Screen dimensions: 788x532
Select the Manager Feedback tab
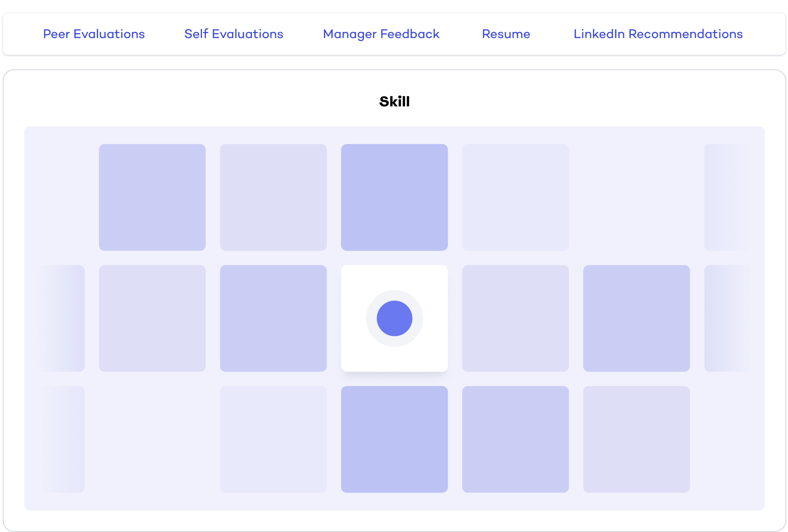pyautogui.click(x=381, y=34)
